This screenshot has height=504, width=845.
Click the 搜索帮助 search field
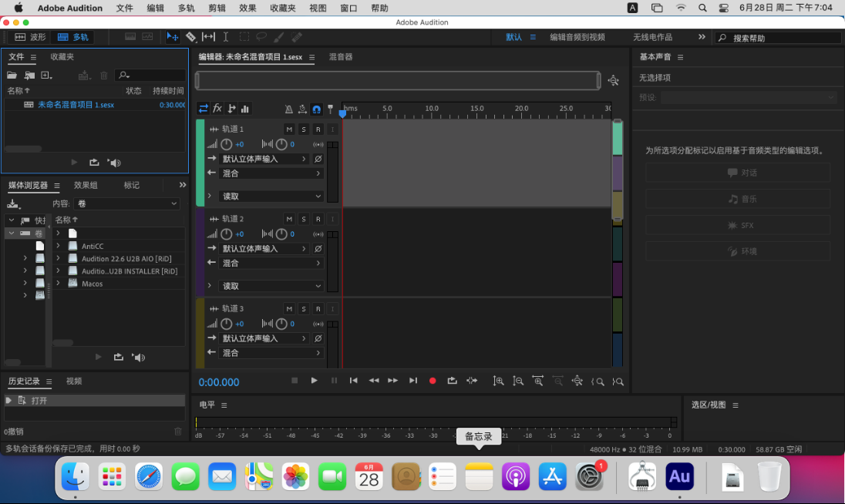pyautogui.click(x=778, y=38)
